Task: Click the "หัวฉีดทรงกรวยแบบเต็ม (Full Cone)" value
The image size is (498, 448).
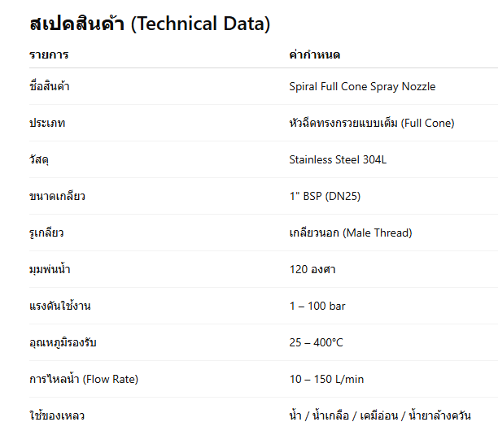Action: pyautogui.click(x=371, y=124)
